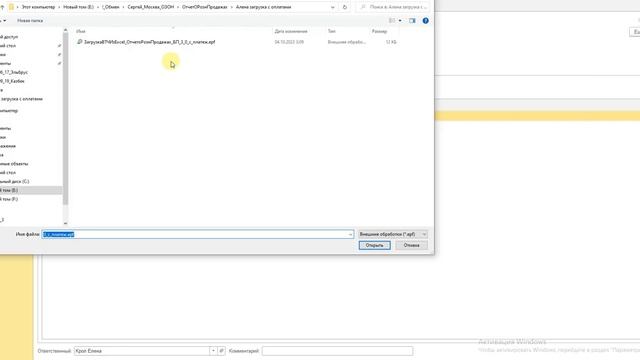
Task: Click the 'Открыть' button
Action: 374,245
